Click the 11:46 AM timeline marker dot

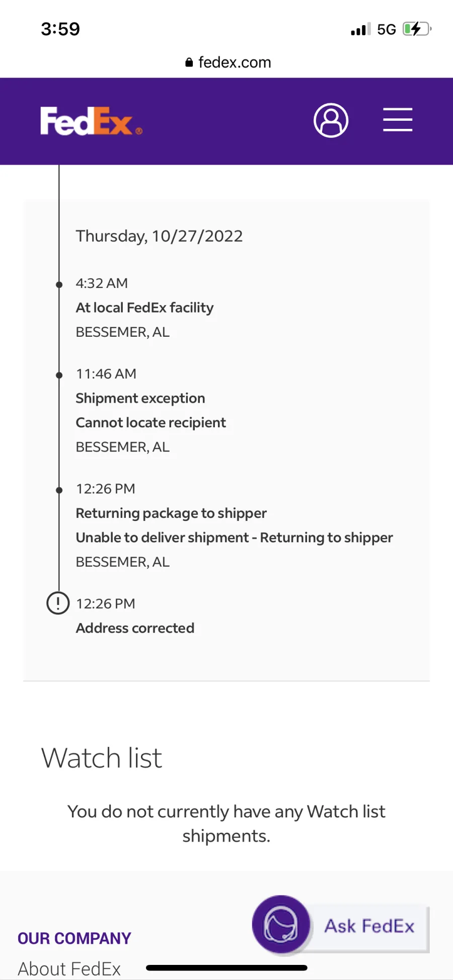tap(59, 375)
